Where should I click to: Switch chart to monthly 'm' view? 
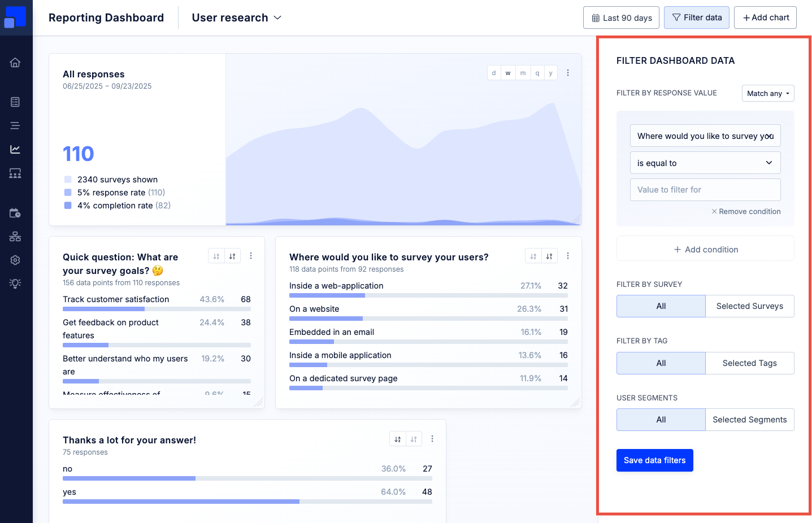click(x=523, y=73)
